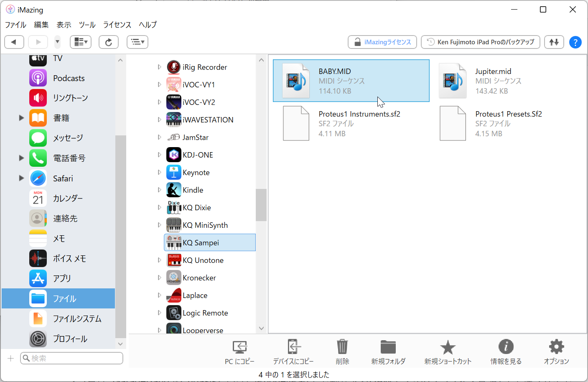This screenshot has height=382, width=588.
Task: Select the リングトーン ringtone icon
Action: tap(38, 98)
